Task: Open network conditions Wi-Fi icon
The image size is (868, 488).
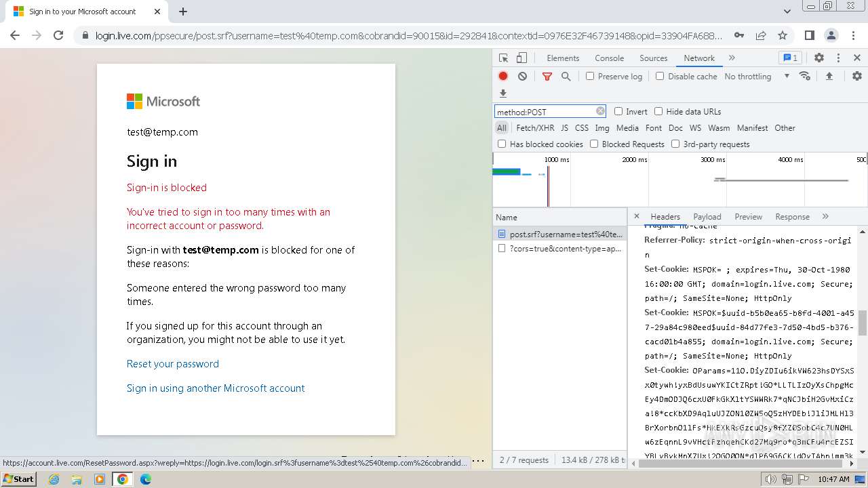Action: pos(805,76)
